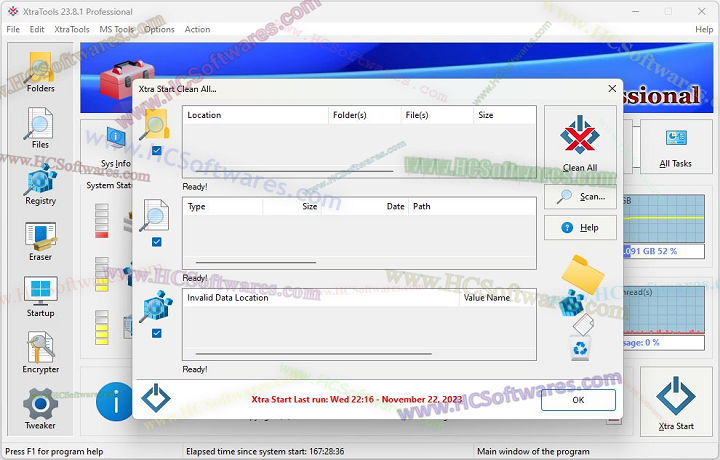Click the Xtra Start Last run text

coord(357,399)
